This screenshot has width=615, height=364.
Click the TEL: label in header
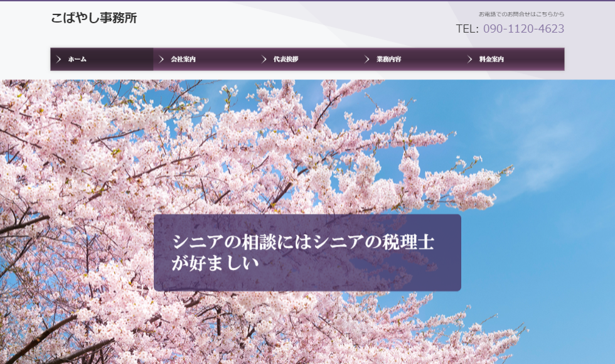point(467,29)
